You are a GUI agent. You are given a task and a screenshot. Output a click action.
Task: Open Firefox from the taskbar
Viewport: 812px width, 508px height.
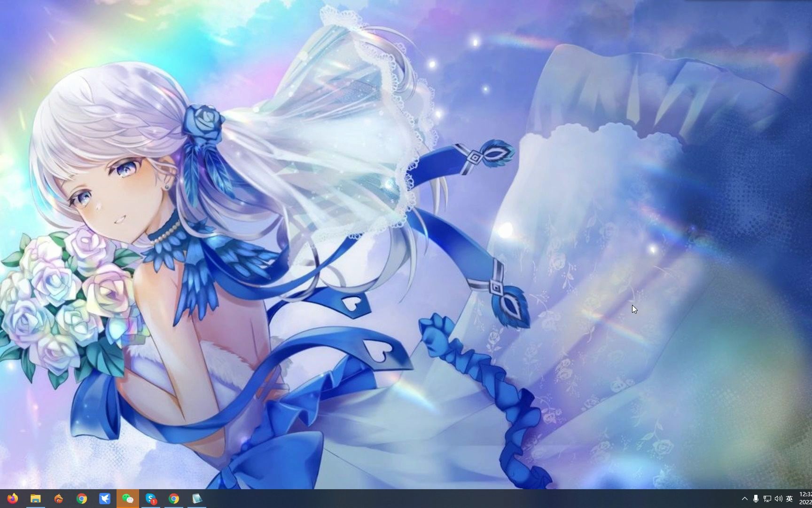(13, 499)
